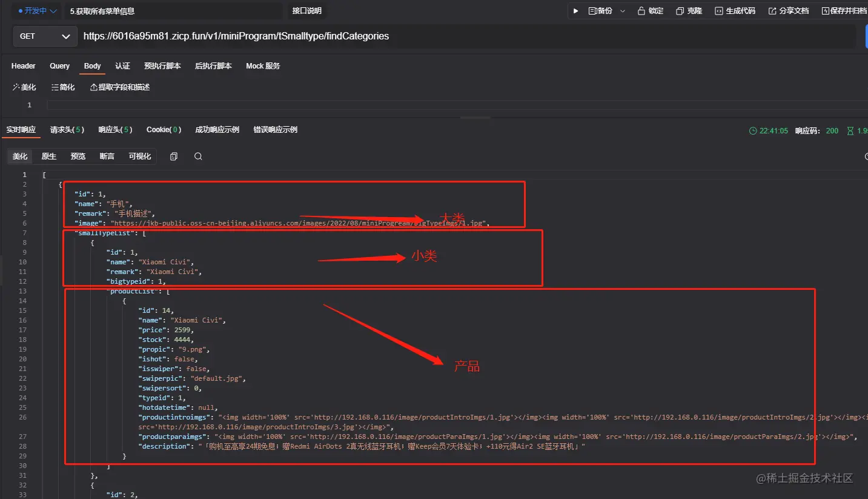The image size is (868, 499).
Task: Open the 开发中 status dropdown
Action: [x=38, y=11]
